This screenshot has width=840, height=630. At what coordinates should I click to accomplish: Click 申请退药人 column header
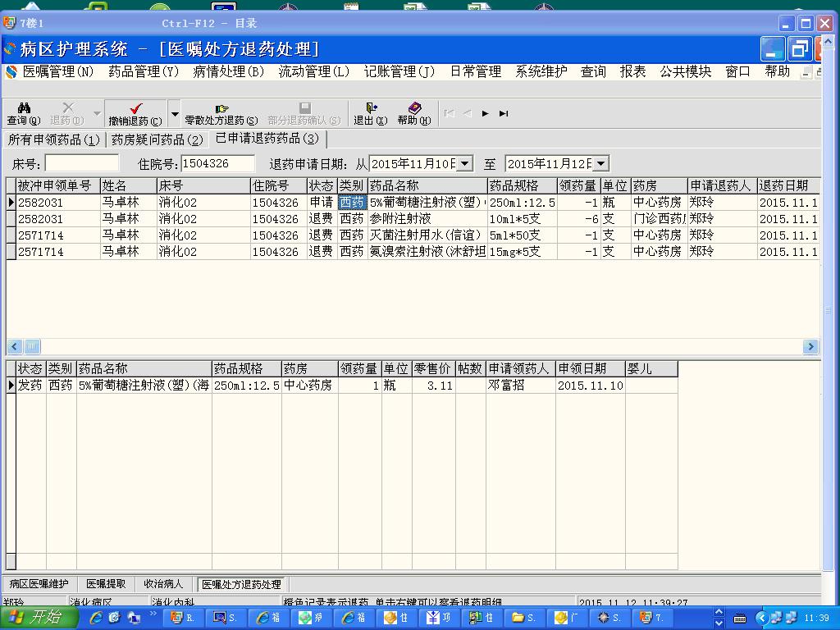coord(722,186)
